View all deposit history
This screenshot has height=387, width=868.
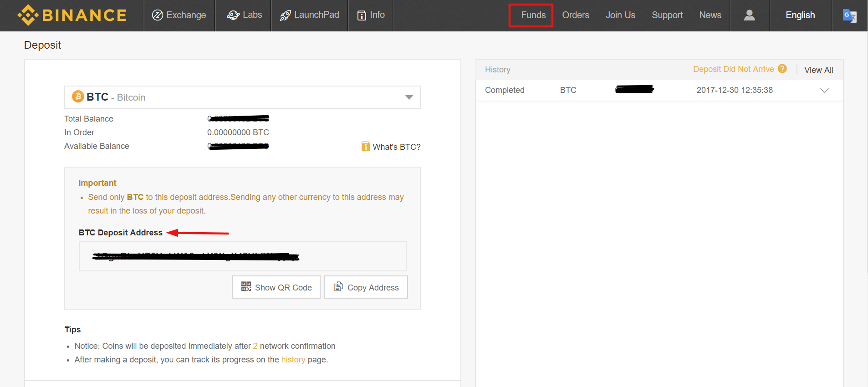pos(818,70)
